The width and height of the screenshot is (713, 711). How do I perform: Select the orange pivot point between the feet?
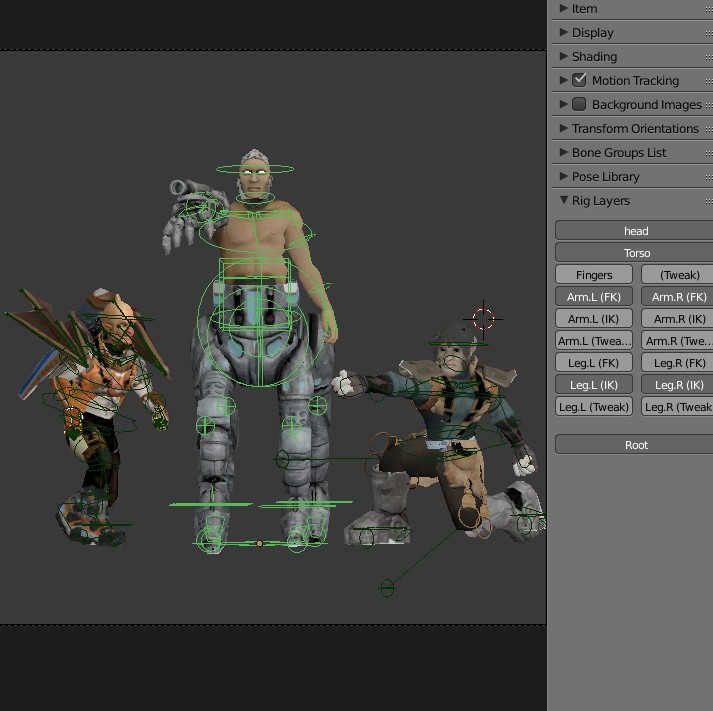click(x=260, y=543)
